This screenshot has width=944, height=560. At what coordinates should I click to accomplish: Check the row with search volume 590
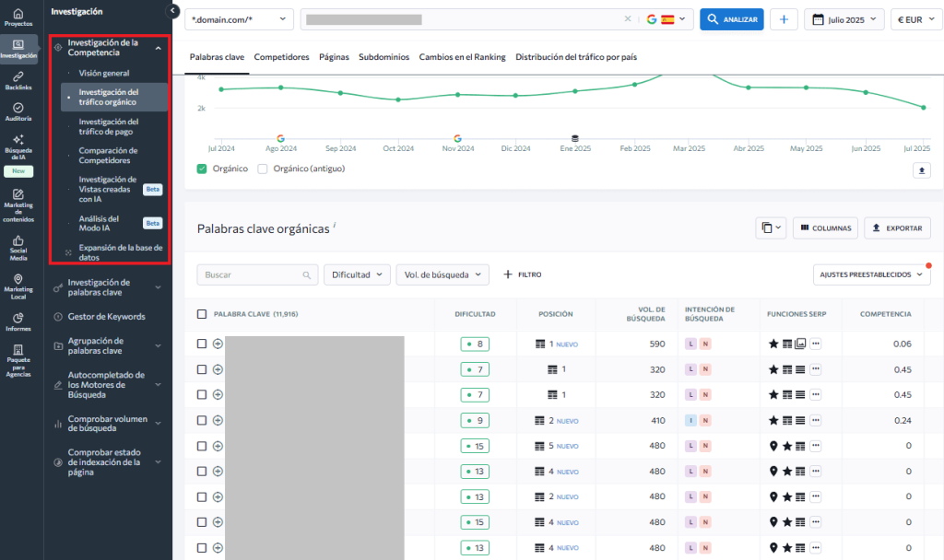(x=202, y=344)
